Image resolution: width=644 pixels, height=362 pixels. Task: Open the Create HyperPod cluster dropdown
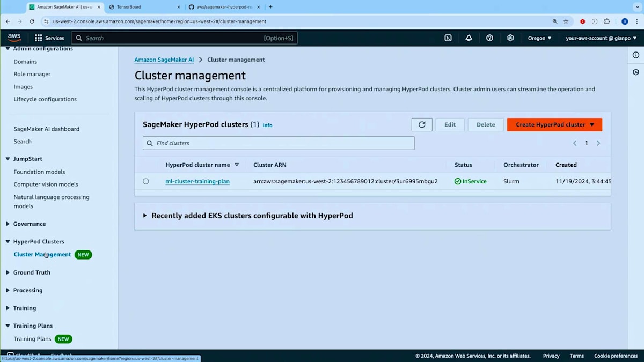point(554,124)
